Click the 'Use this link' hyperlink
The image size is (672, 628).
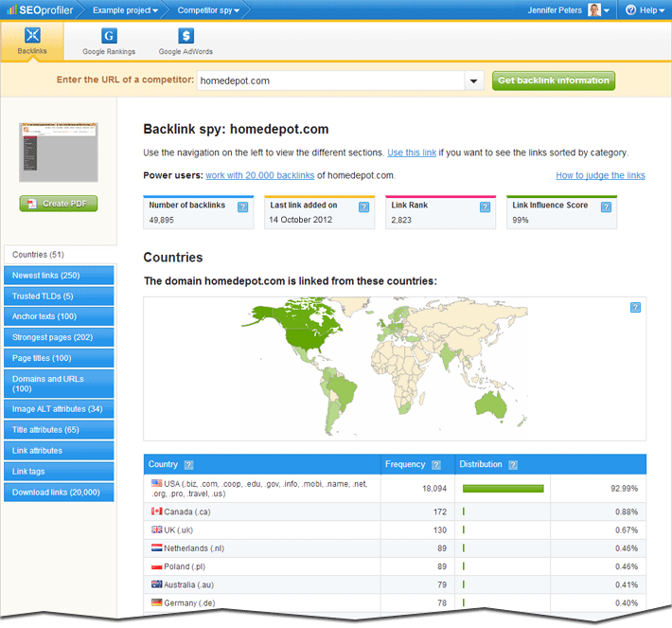click(412, 153)
